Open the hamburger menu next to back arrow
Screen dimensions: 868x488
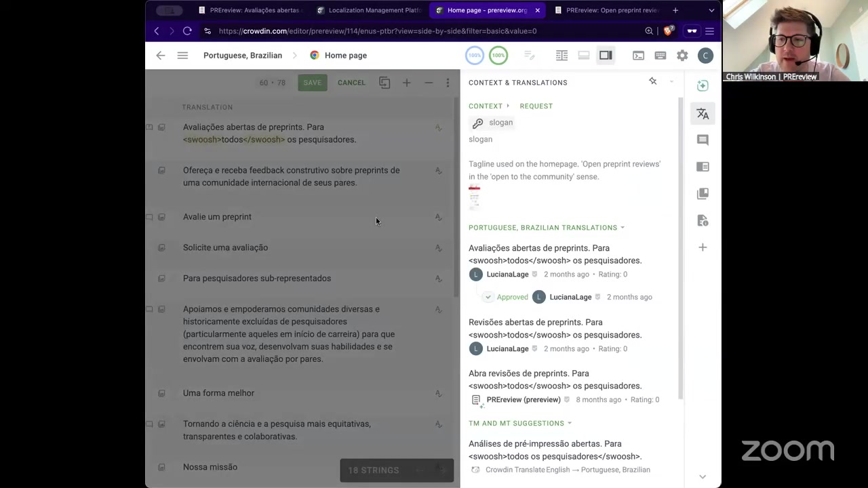tap(182, 56)
